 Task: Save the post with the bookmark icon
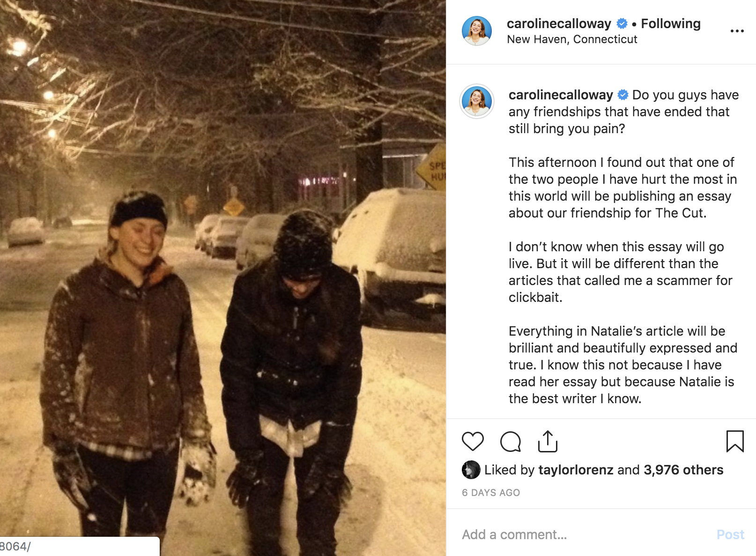(735, 441)
